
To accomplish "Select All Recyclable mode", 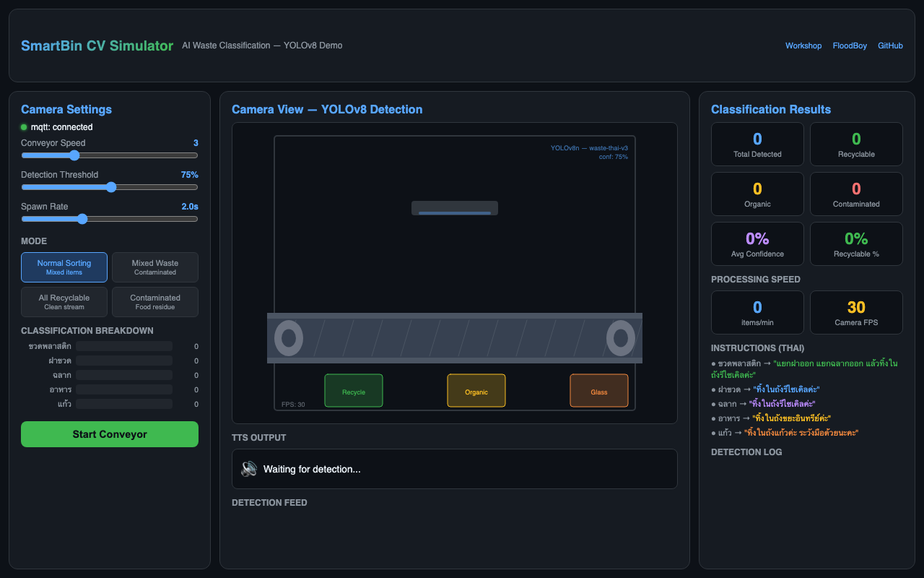I will pyautogui.click(x=64, y=302).
